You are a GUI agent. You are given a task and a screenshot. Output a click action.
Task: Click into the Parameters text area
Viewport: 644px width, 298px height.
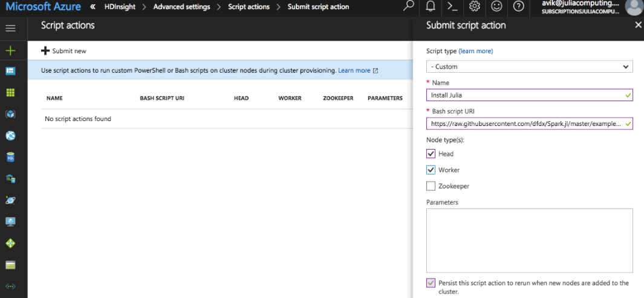pos(530,240)
